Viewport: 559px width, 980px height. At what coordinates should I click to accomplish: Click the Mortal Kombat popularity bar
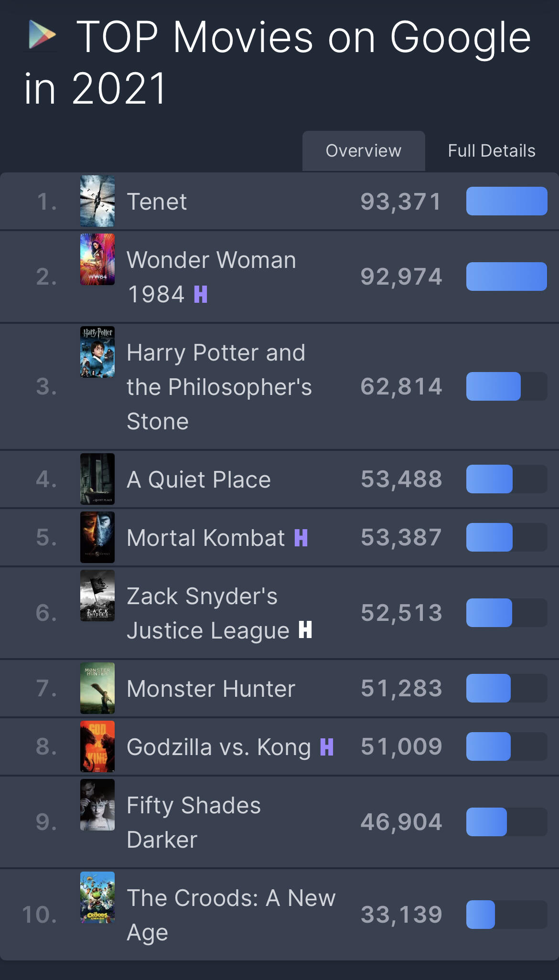[506, 537]
